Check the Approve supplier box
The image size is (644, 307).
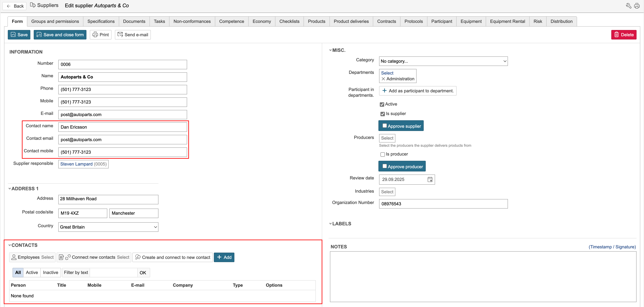pyautogui.click(x=385, y=126)
